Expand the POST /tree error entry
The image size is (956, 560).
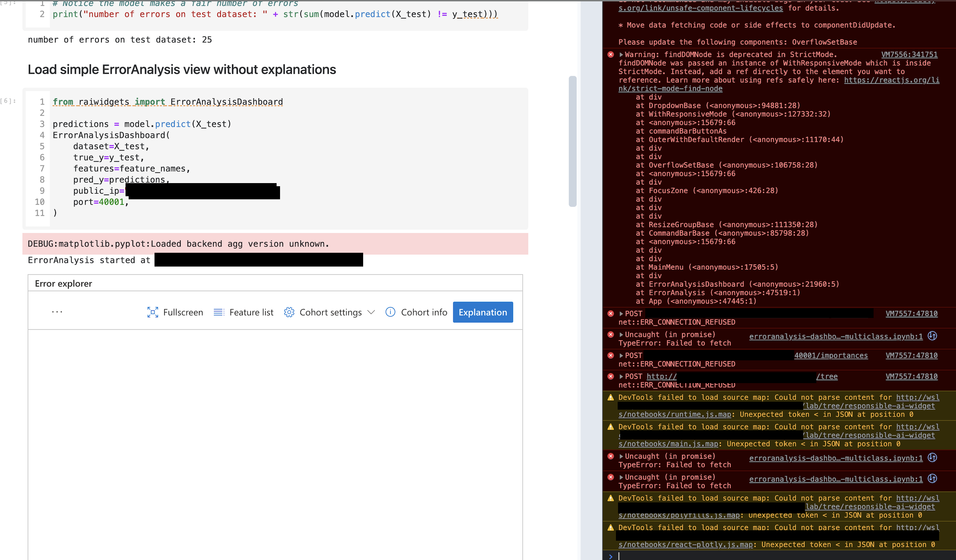tap(621, 376)
